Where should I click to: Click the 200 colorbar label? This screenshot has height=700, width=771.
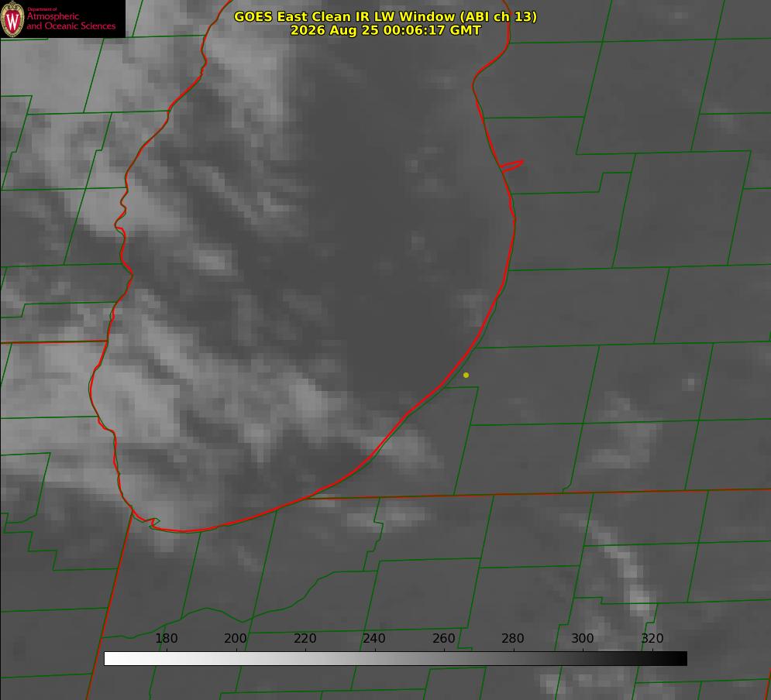236,638
